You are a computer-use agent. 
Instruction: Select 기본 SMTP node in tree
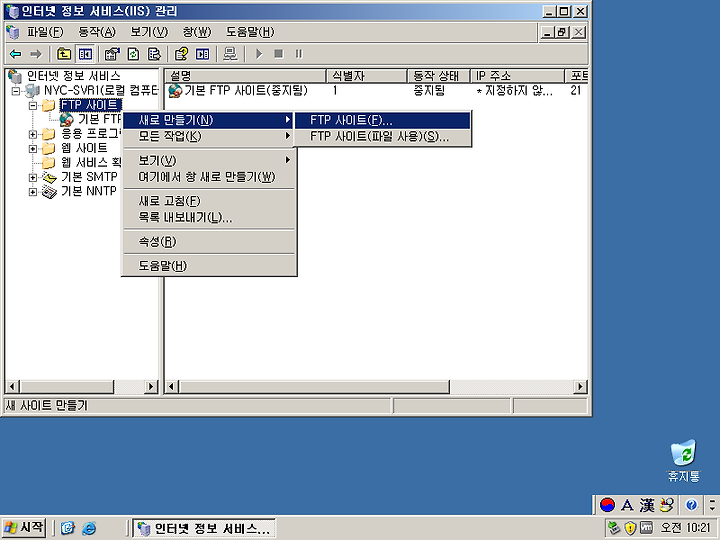[89, 177]
